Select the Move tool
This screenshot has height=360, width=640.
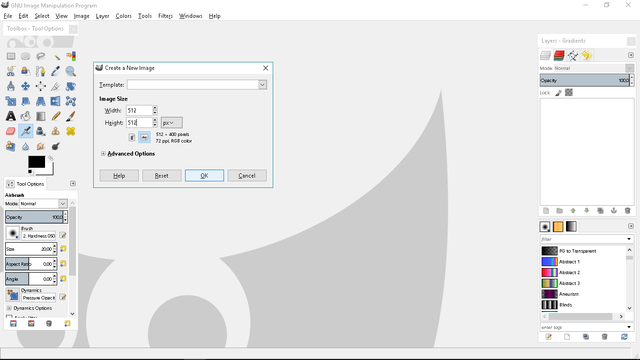26,86
